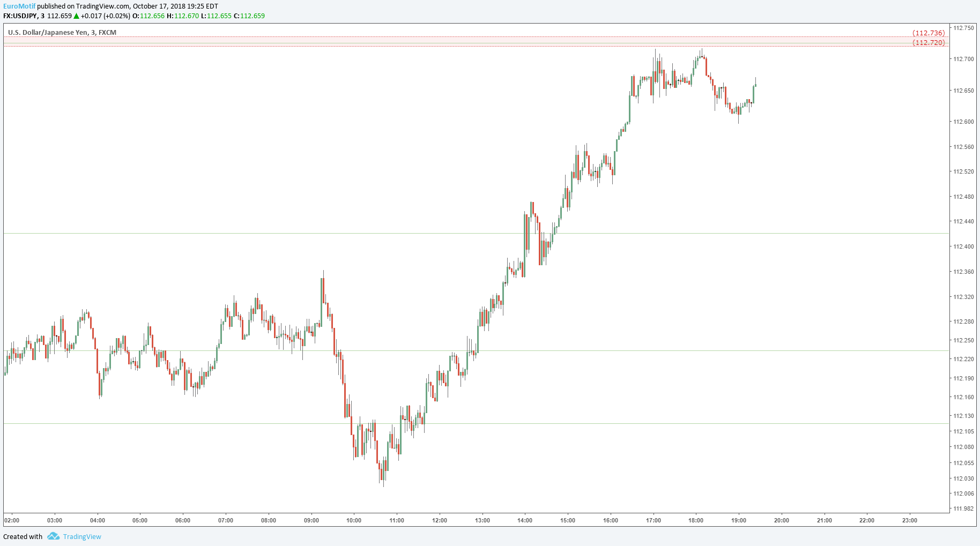This screenshot has width=980, height=546.
Task: Click the 112.220 price axis label
Action: click(x=963, y=359)
